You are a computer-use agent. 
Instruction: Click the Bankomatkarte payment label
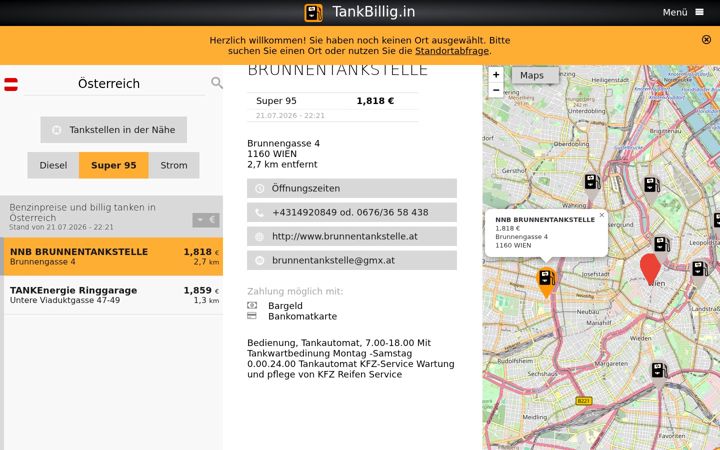click(303, 316)
